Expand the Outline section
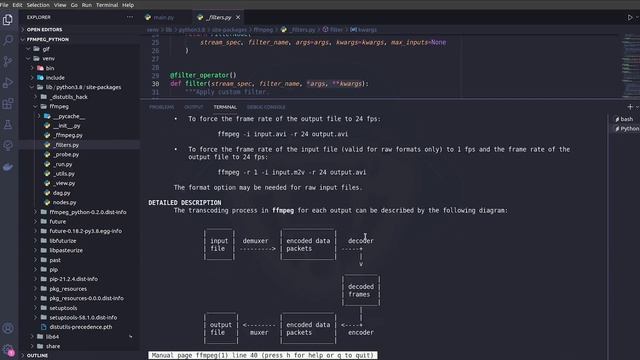Image resolution: width=640 pixels, height=360 pixels. pos(80,356)
